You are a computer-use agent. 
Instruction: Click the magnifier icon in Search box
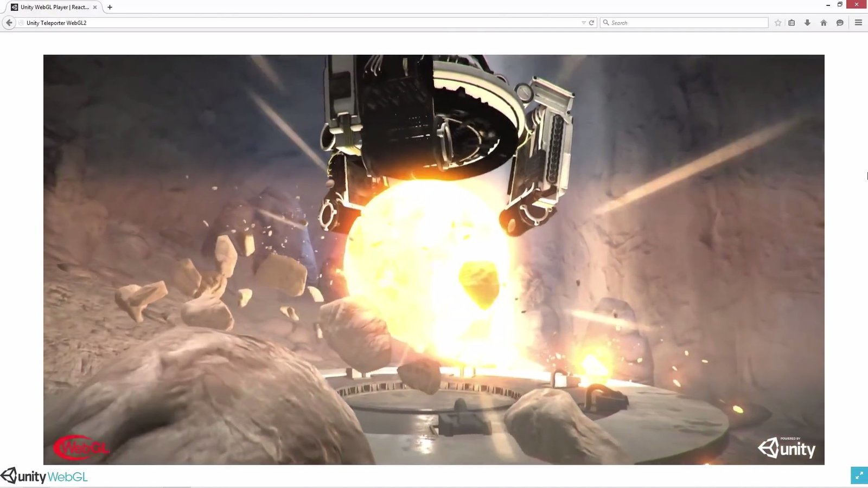point(606,23)
